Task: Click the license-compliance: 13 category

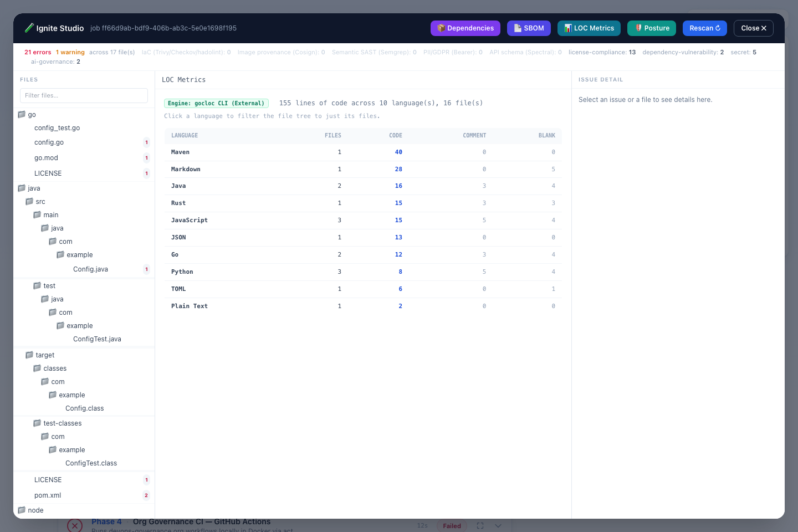Action: click(x=602, y=52)
